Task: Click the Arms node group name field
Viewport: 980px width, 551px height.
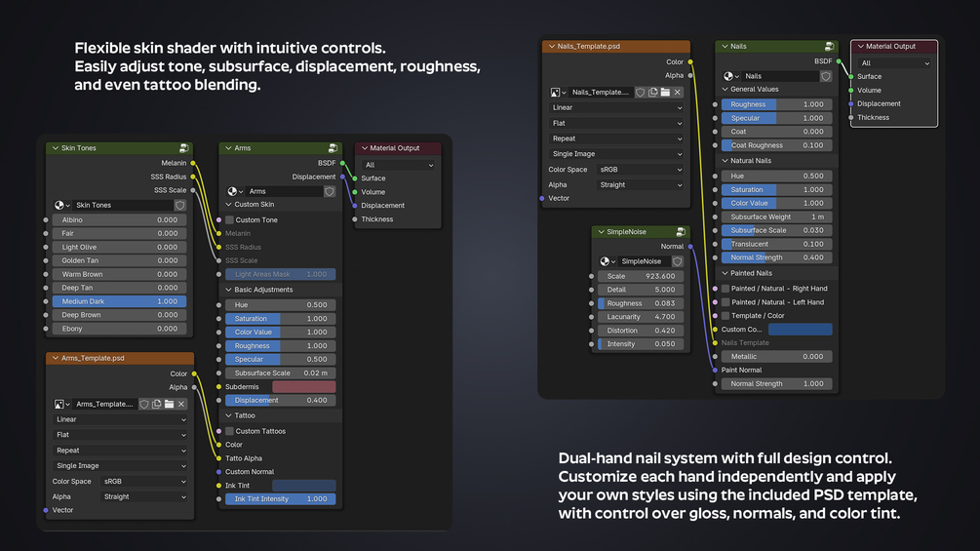Action: [x=285, y=191]
